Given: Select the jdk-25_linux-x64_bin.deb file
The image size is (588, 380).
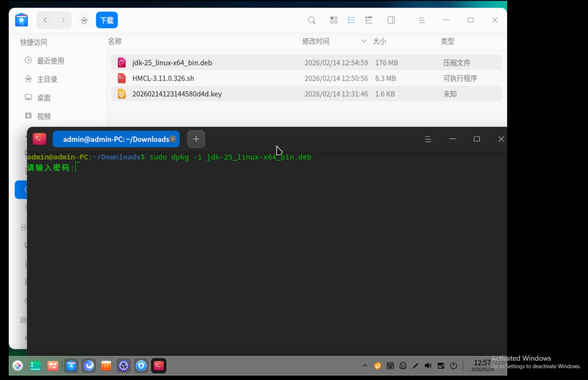Looking at the screenshot, I should click(172, 63).
